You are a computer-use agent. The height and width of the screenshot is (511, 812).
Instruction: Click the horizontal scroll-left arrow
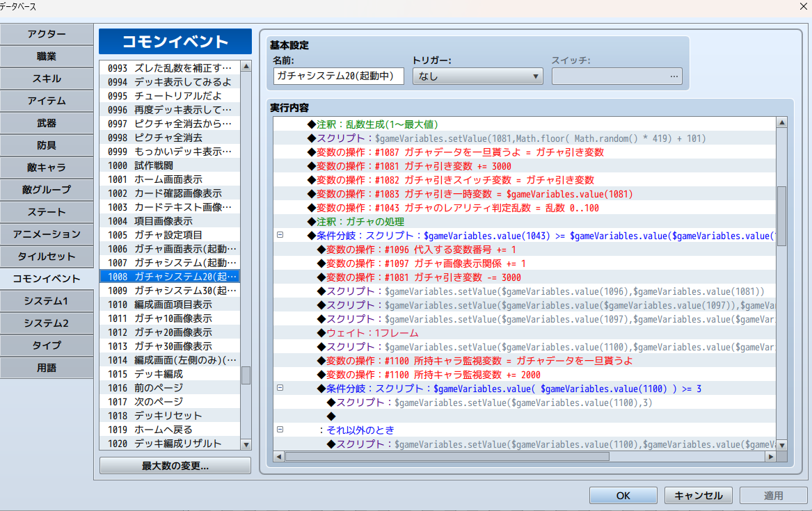pos(279,457)
